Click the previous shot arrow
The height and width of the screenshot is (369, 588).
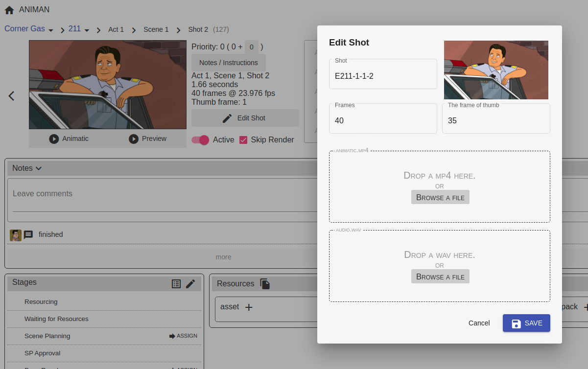(x=12, y=96)
